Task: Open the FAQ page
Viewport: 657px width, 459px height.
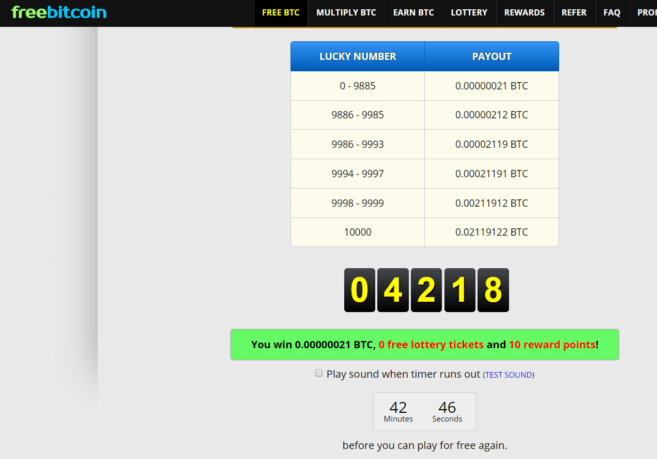Action: [x=612, y=13]
